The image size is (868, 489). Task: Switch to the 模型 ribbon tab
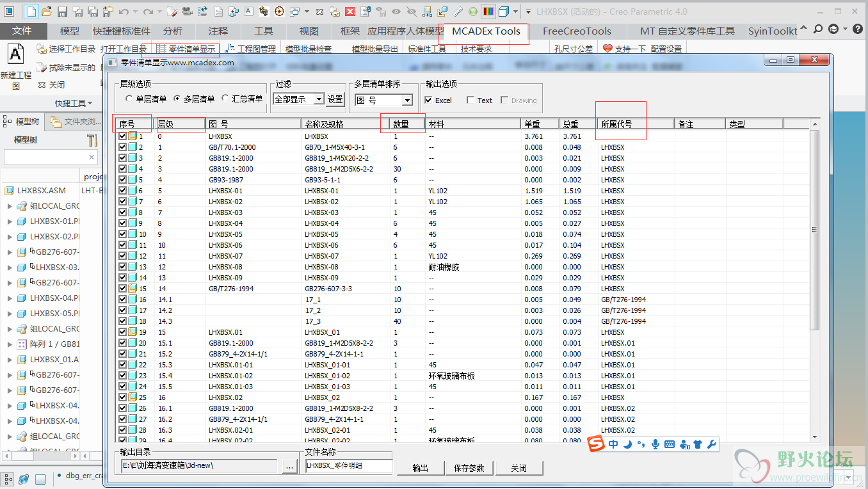[x=70, y=31]
